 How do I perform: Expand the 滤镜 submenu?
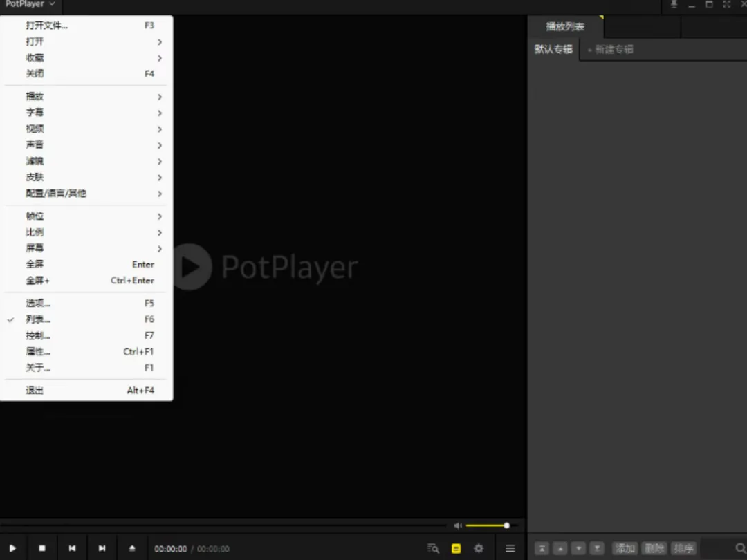(86, 161)
